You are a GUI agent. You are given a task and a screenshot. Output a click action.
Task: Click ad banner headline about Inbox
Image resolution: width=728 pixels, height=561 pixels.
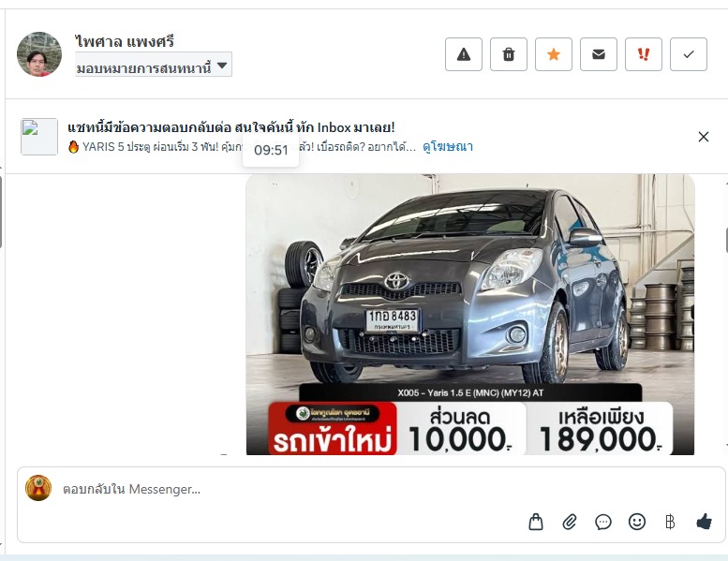coord(231,126)
